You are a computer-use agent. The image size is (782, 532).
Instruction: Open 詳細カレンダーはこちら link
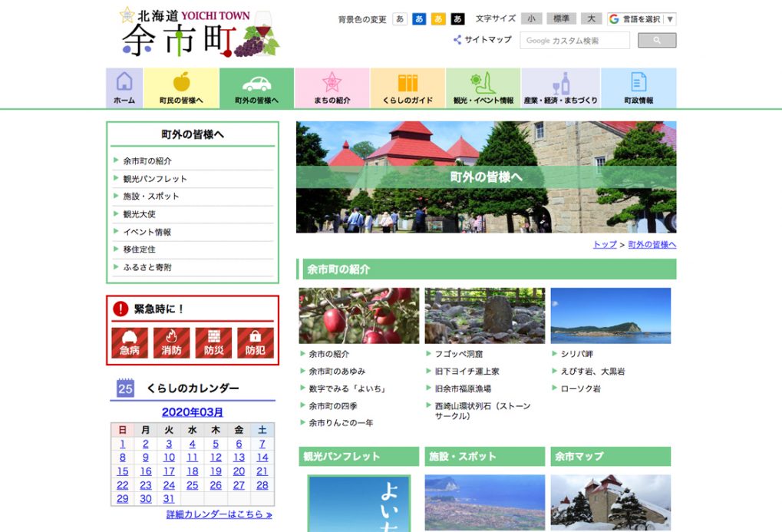pyautogui.click(x=219, y=514)
